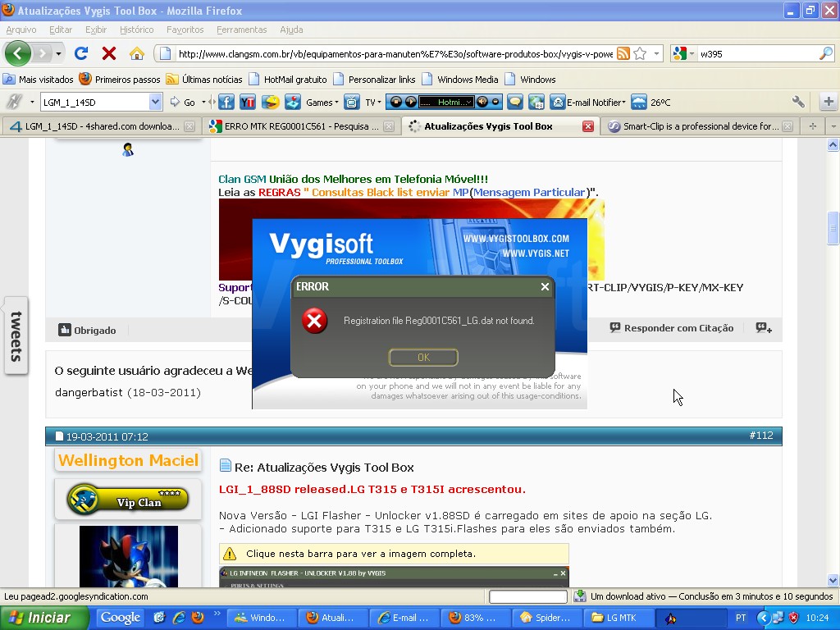The width and height of the screenshot is (840, 630).
Task: Click the search magnifier icon
Action: 826,53
